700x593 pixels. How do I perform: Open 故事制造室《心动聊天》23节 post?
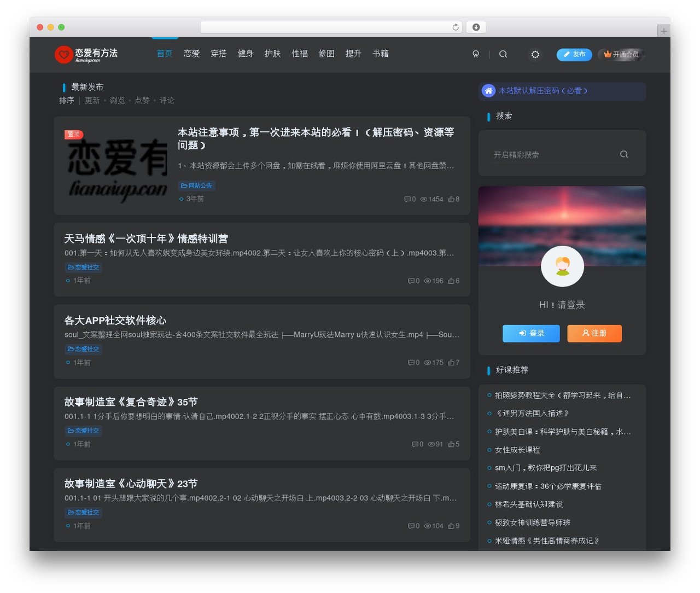pos(131,484)
